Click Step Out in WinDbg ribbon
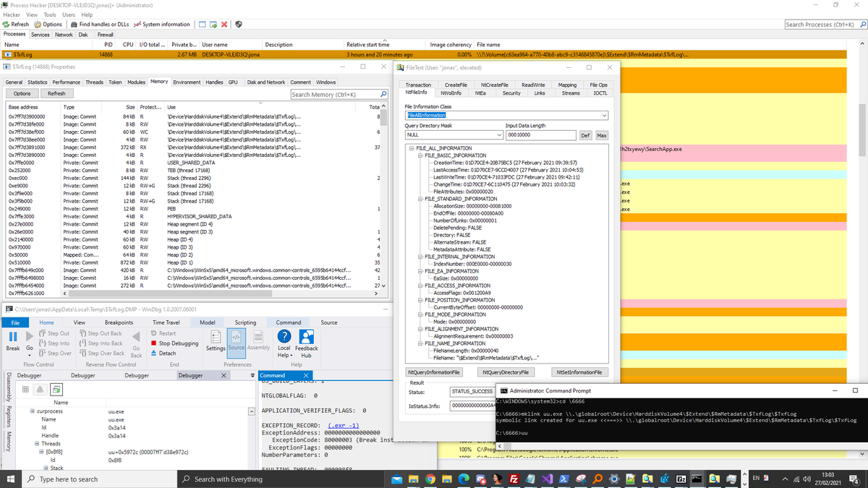This screenshot has height=488, width=868. (53, 333)
